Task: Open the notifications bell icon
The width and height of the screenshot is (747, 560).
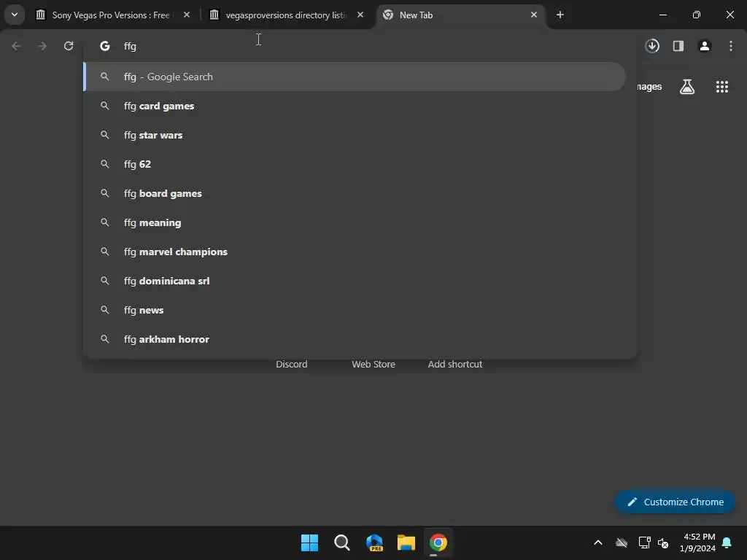Action: pyautogui.click(x=727, y=542)
